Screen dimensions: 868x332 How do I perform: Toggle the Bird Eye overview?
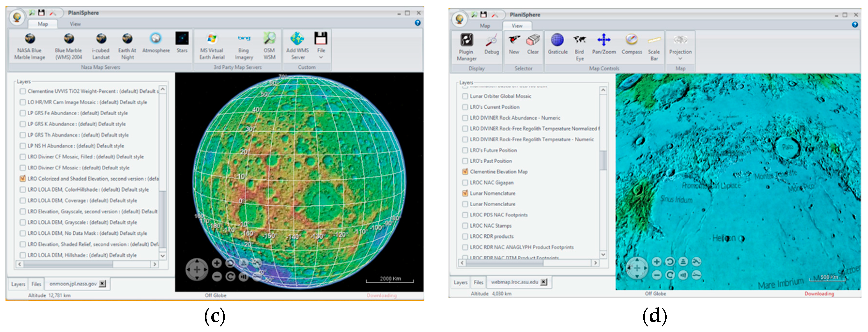579,47
